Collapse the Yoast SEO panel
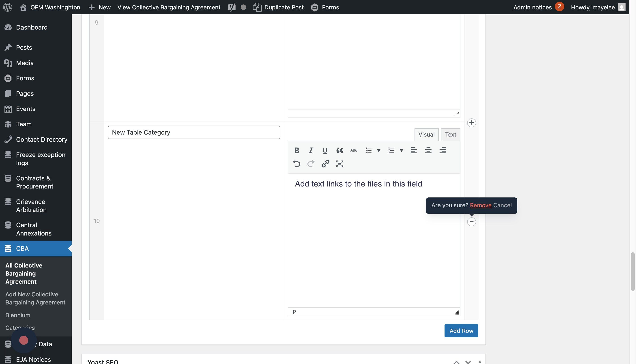Image resolution: width=636 pixels, height=364 pixels. tap(480, 362)
